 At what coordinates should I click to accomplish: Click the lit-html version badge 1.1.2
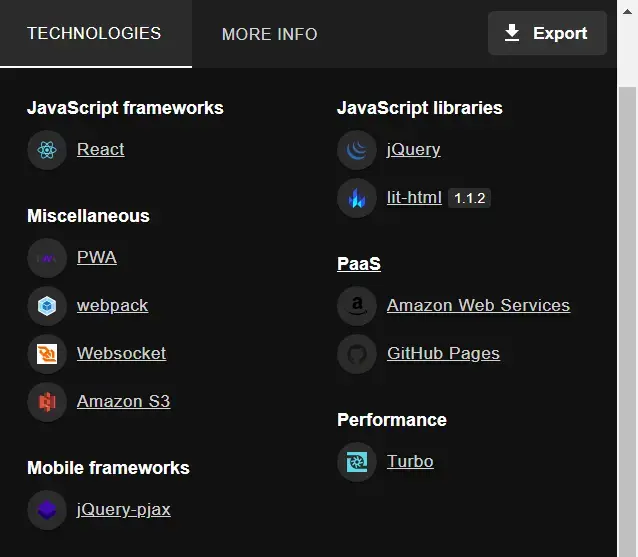470,198
